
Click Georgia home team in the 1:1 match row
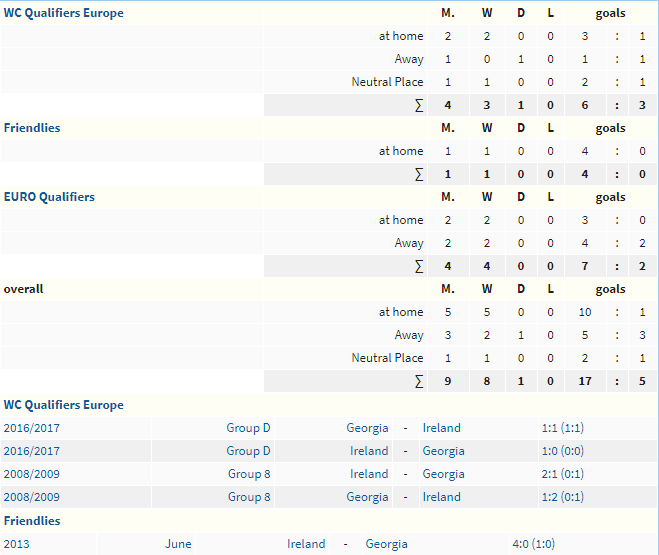(x=367, y=428)
